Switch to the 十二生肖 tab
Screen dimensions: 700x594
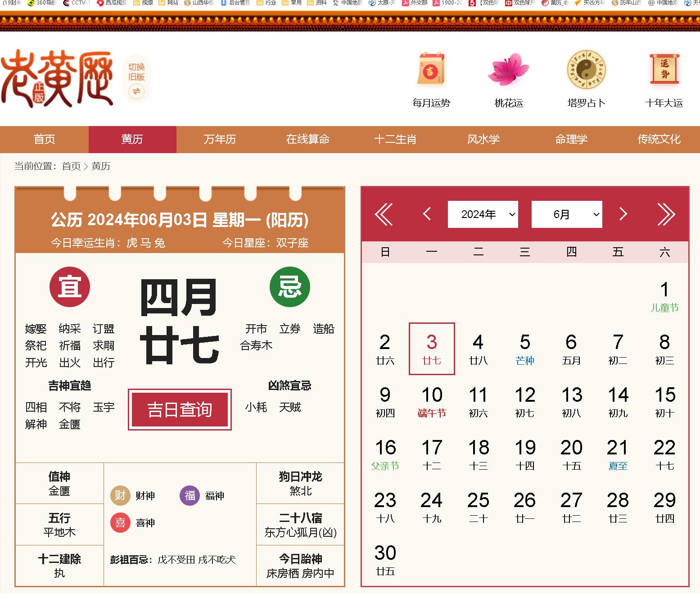pyautogui.click(x=395, y=140)
